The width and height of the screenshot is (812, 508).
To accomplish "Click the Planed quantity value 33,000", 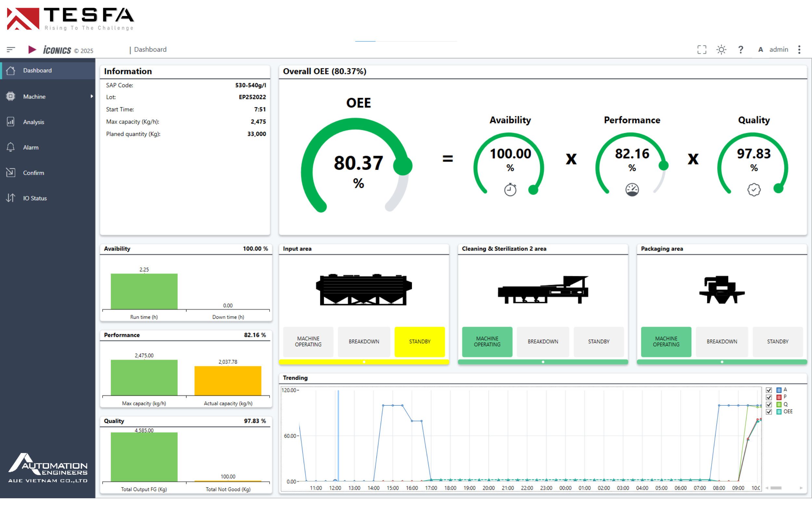I will click(257, 134).
